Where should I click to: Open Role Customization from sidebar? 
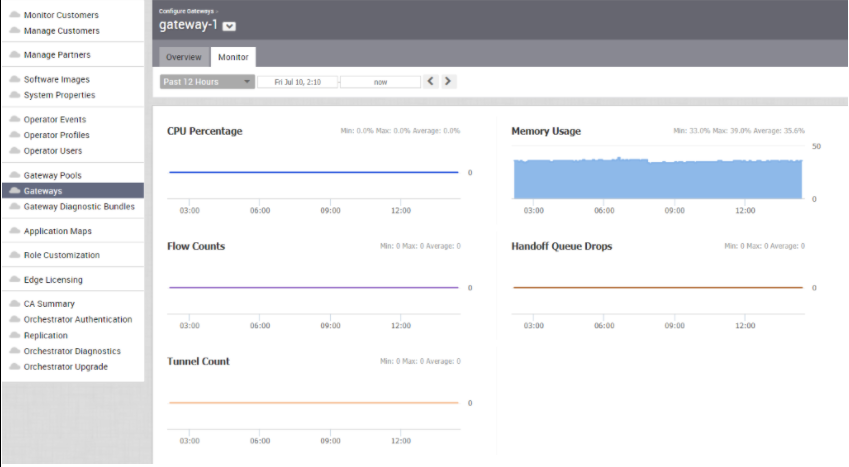tap(61, 255)
